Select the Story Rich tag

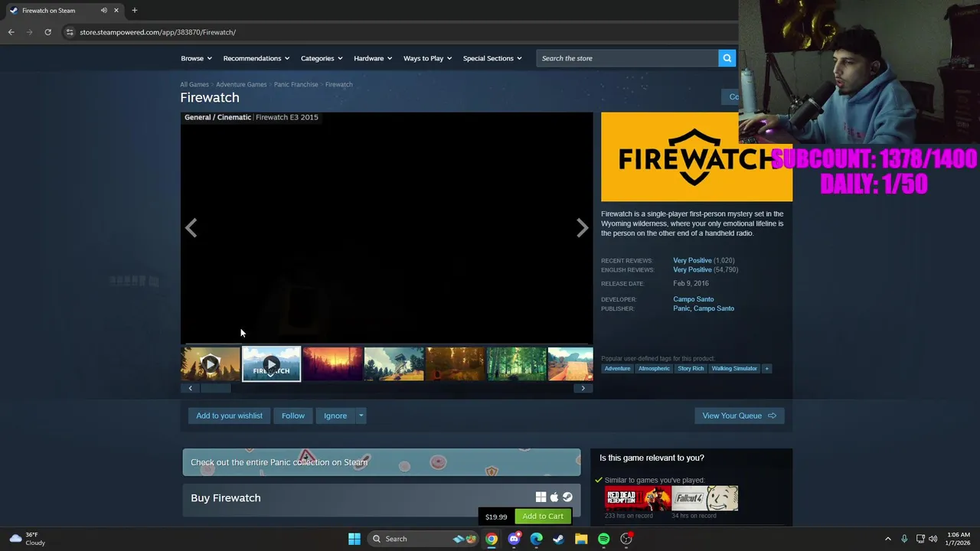point(691,369)
